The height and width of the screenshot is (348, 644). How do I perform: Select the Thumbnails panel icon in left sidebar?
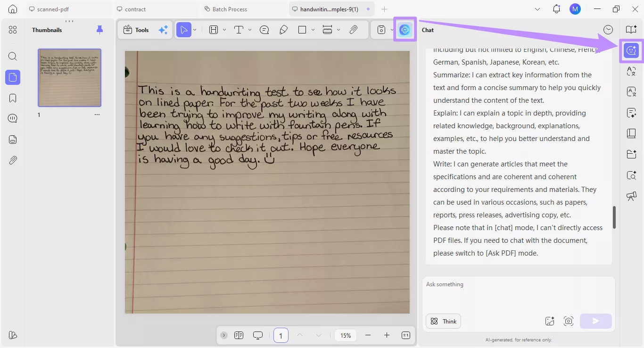pos(13,77)
